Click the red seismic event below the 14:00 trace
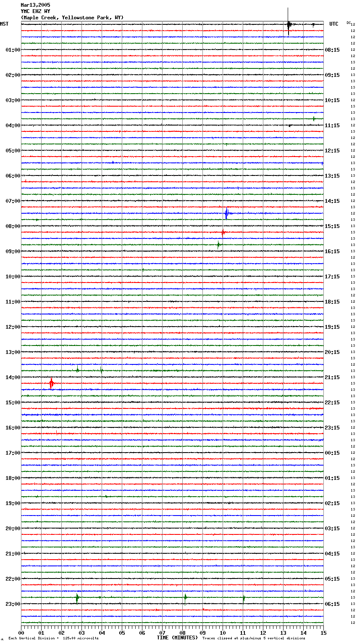Viewport: 357px width, 644px height. tap(51, 383)
